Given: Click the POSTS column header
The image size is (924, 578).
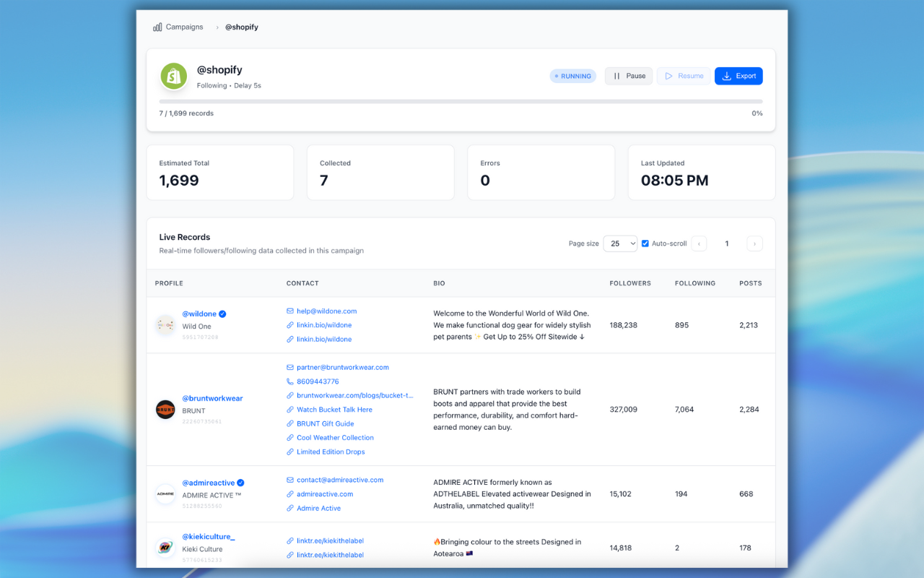Looking at the screenshot, I should pos(751,283).
